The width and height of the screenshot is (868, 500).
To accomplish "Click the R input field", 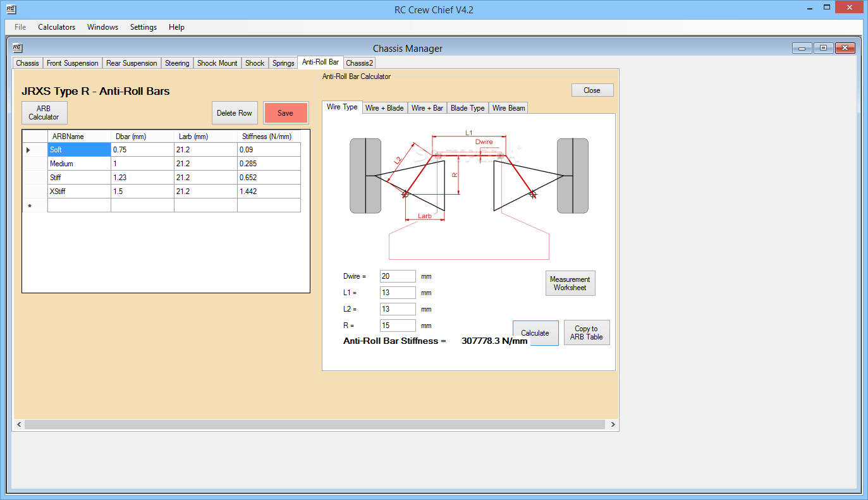I will pyautogui.click(x=398, y=326).
